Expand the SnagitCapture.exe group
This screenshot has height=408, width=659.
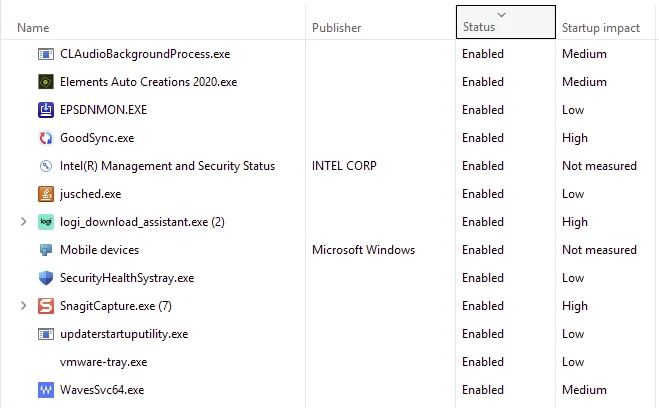click(x=24, y=305)
